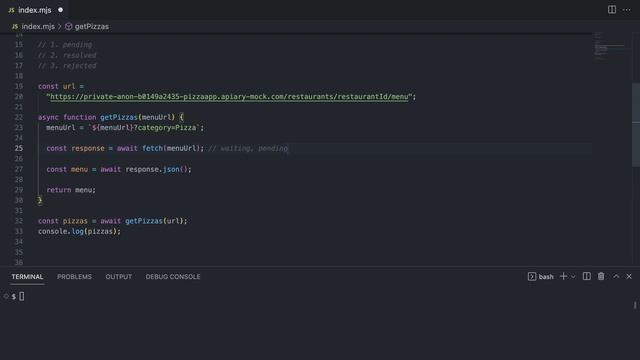Kill terminal with trash icon
640x360 pixels.
601,276
